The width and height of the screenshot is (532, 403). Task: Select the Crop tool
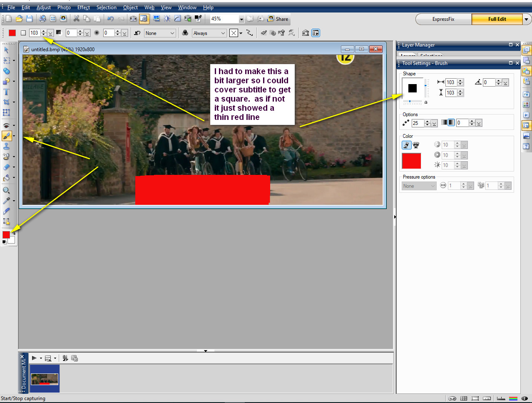[x=6, y=102]
